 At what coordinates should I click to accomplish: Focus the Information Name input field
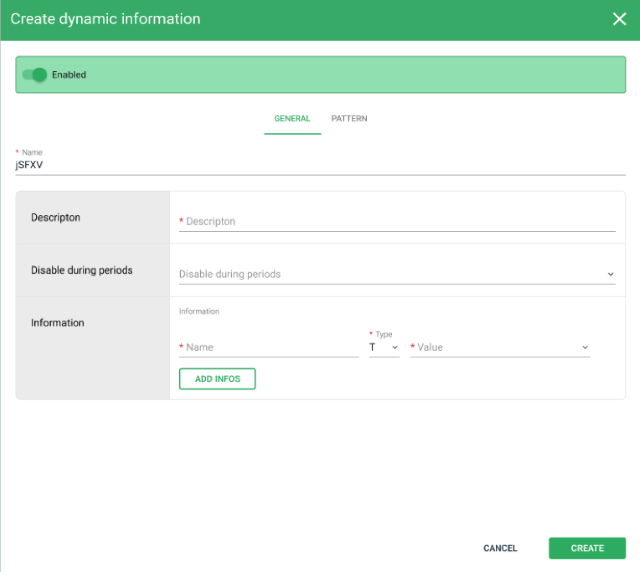(x=269, y=347)
